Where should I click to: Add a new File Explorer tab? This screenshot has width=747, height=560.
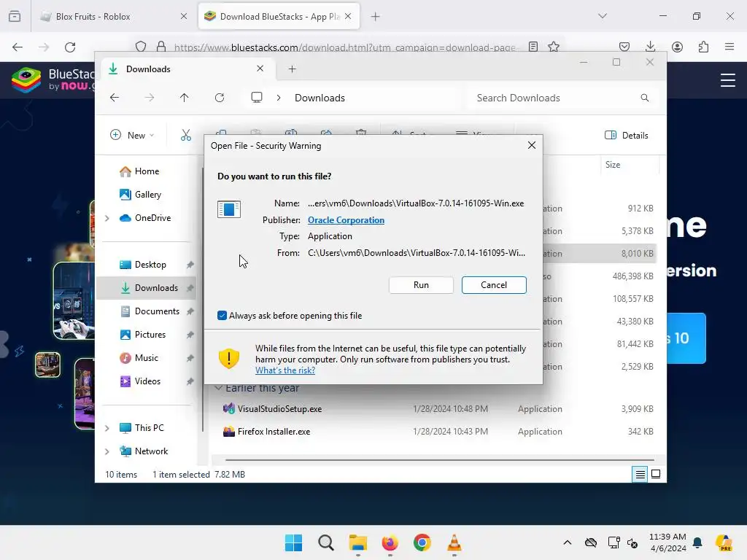click(292, 69)
